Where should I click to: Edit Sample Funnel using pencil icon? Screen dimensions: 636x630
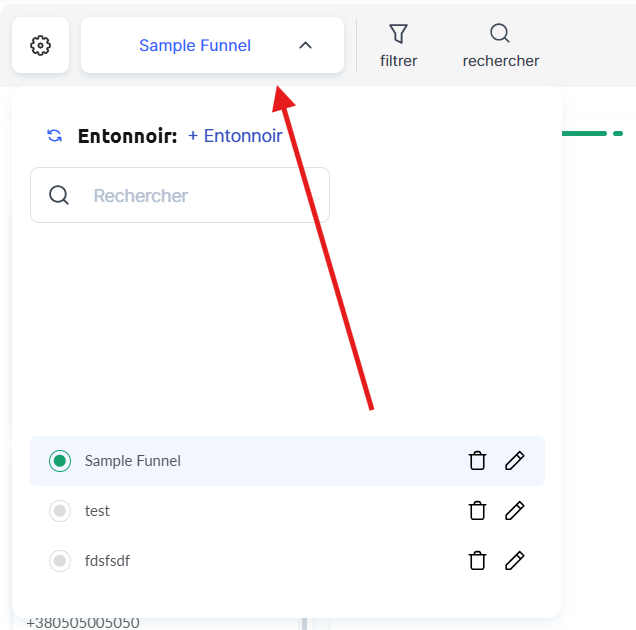(514, 461)
